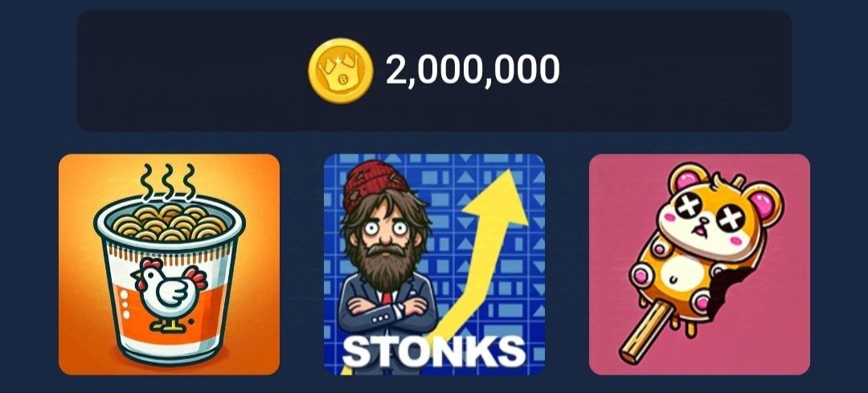Image resolution: width=868 pixels, height=393 pixels.
Task: Click the steam above the noodles
Action: pos(168,182)
